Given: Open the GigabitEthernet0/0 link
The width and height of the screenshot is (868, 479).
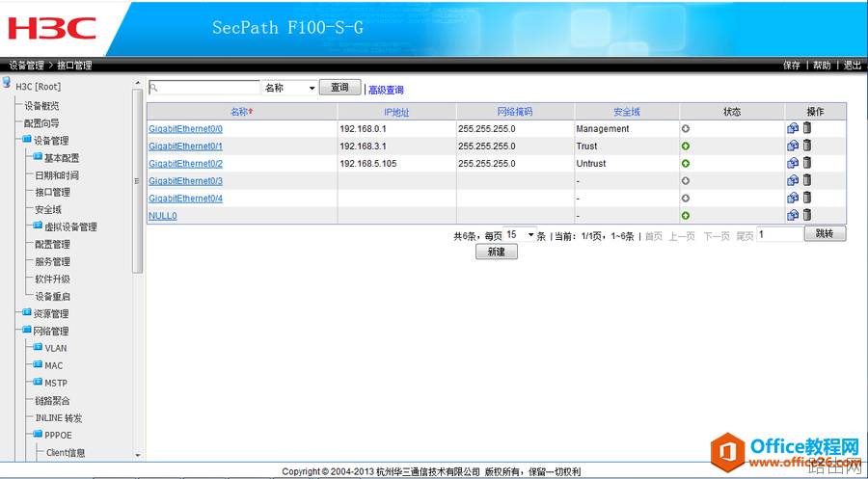Looking at the screenshot, I should click(x=185, y=129).
